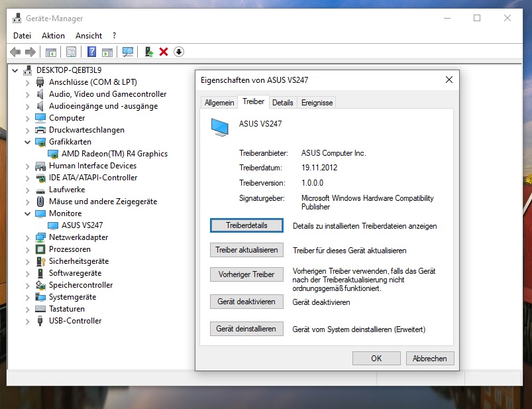Screen dimensions: 532x409
Task: Click the update driver toolbar icon
Action: point(148,52)
